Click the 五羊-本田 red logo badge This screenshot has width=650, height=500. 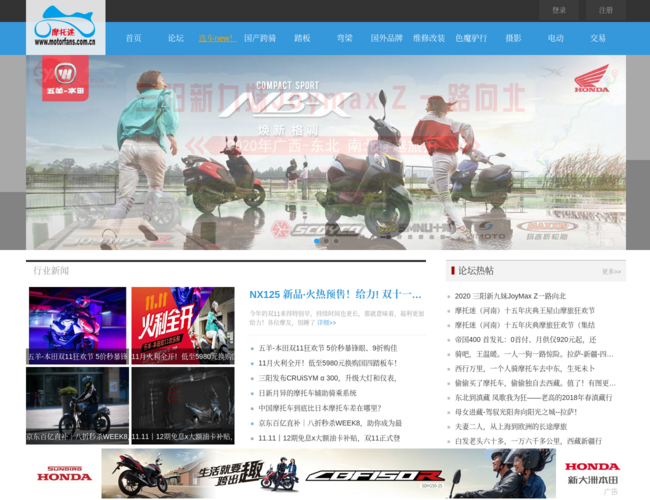tap(65, 78)
